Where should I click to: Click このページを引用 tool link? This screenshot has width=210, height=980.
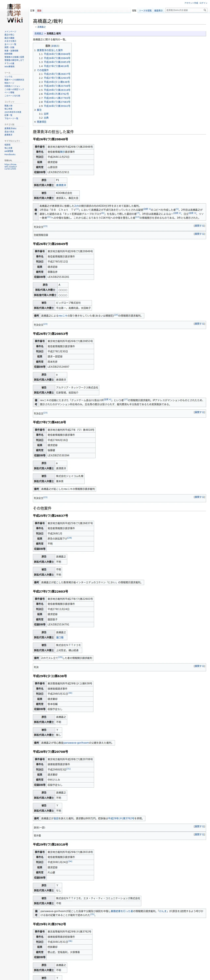[x=12, y=96]
